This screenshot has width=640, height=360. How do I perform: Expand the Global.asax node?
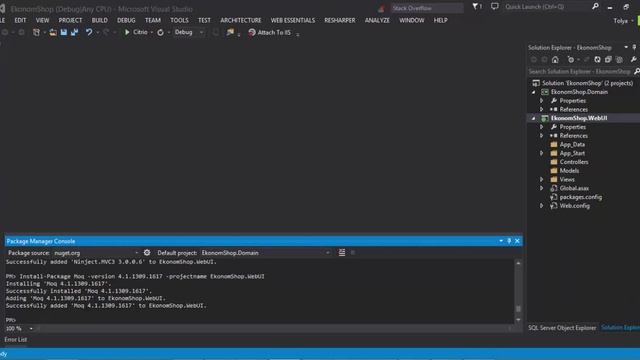tap(542, 188)
